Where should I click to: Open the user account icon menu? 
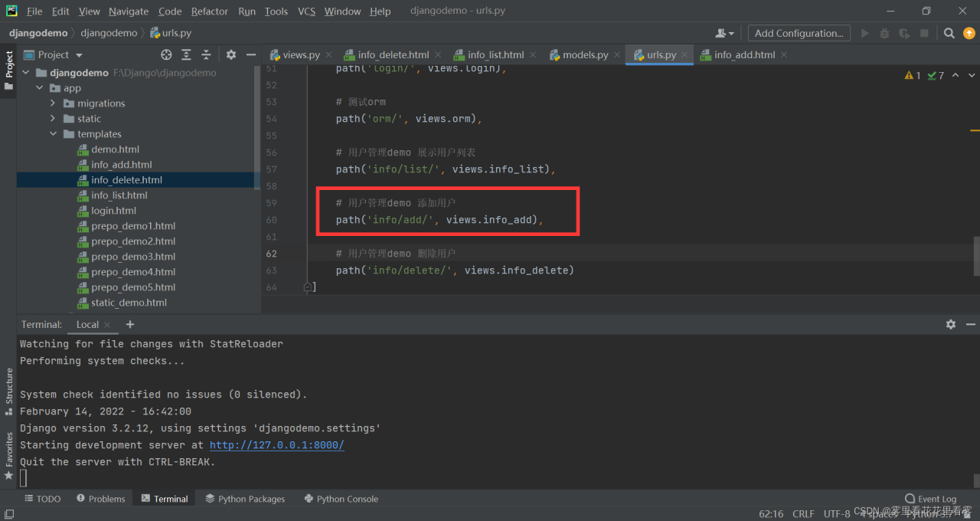pyautogui.click(x=724, y=33)
